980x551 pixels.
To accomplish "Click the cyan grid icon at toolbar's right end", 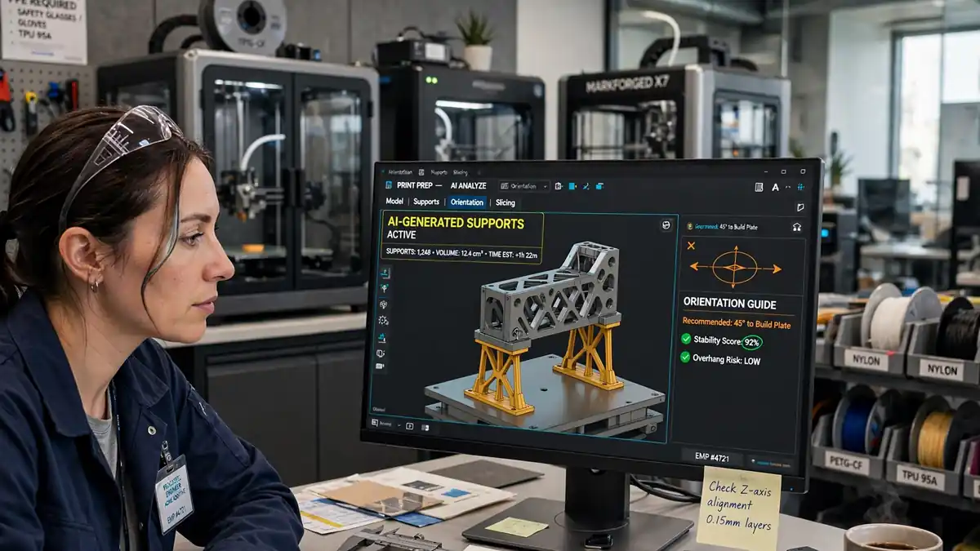I will point(802,187).
